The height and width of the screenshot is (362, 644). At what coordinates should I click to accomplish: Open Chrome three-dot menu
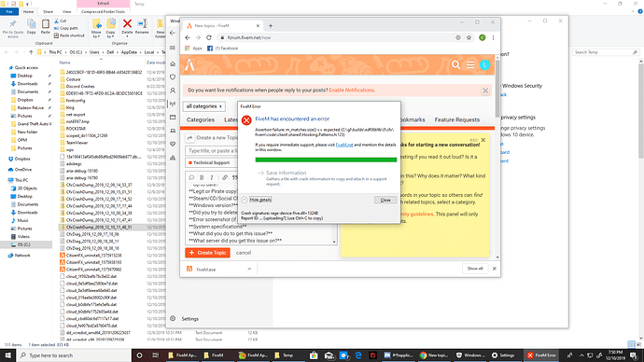click(493, 37)
